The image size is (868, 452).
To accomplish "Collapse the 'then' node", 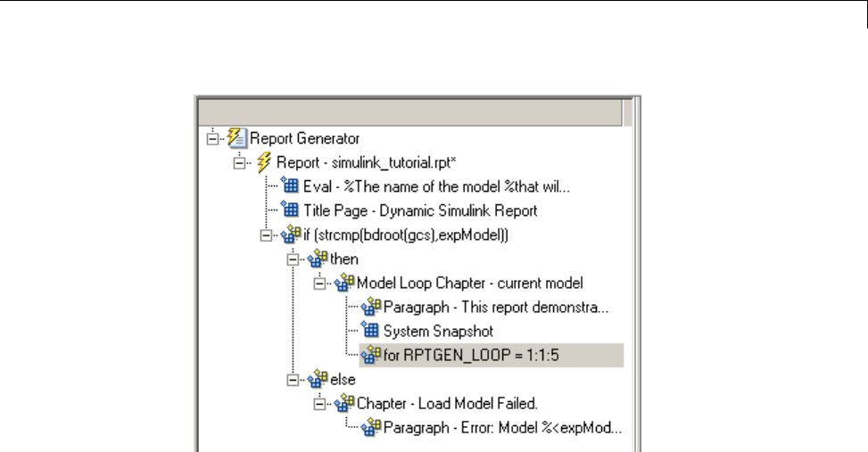I will [293, 259].
